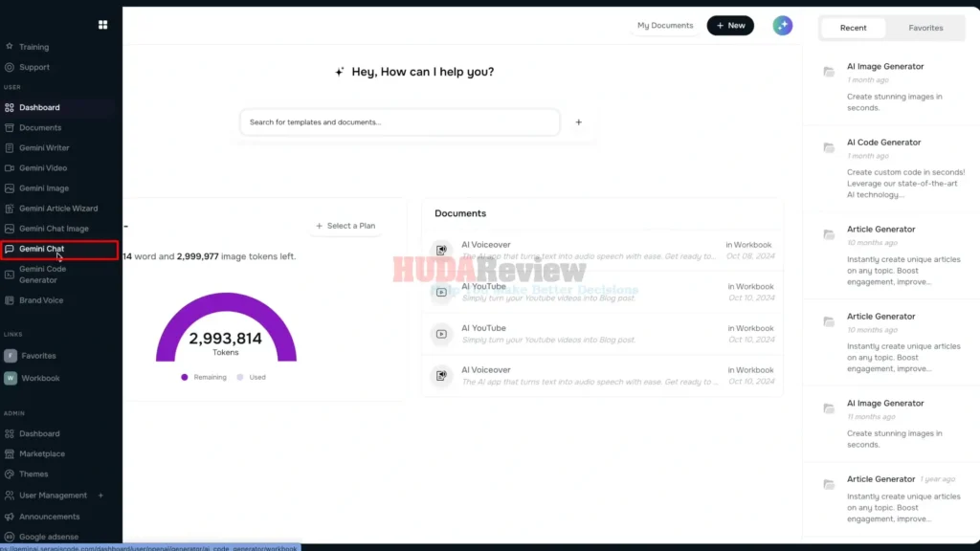Click the Themes brush icon
This screenshot has height=551, width=980.
[x=10, y=474]
